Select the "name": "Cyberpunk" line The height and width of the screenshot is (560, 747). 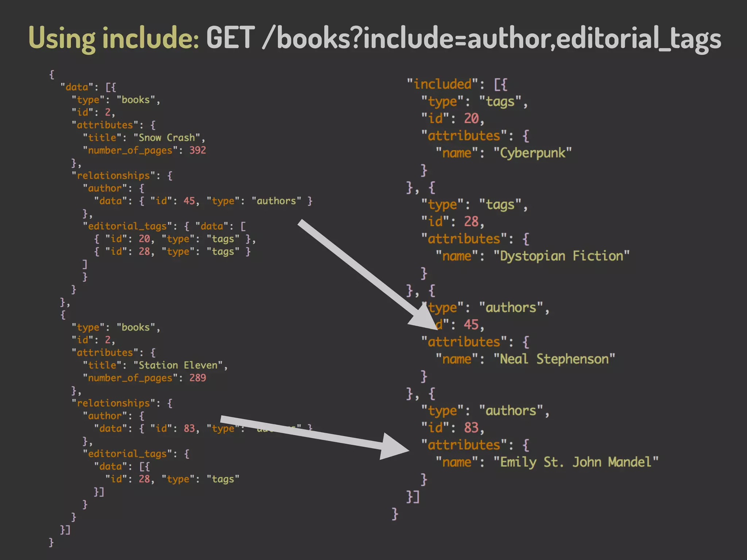[x=503, y=153]
